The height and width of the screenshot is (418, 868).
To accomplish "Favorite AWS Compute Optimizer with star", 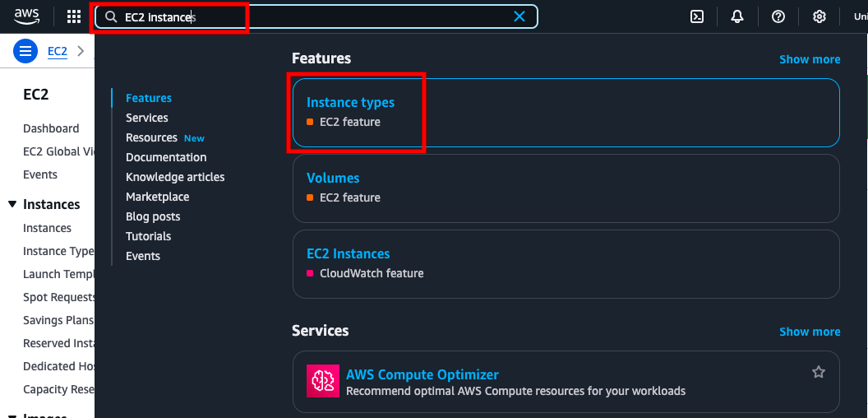I will (819, 372).
